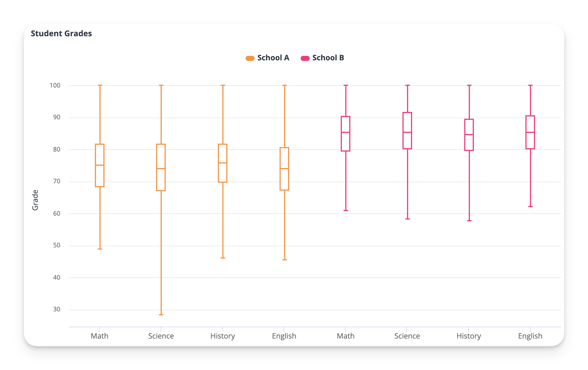This screenshot has width=588, height=370.
Task: Click the 100 y-axis tick label
Action: pos(55,85)
